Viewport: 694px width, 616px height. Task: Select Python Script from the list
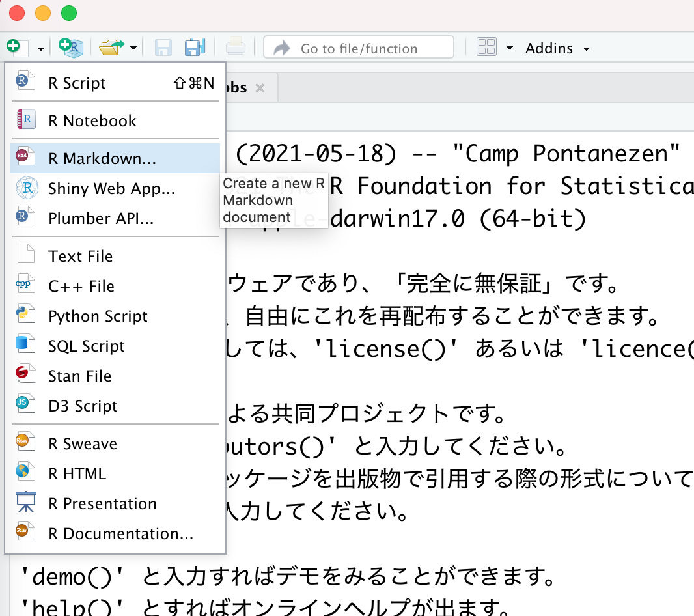pyautogui.click(x=98, y=316)
